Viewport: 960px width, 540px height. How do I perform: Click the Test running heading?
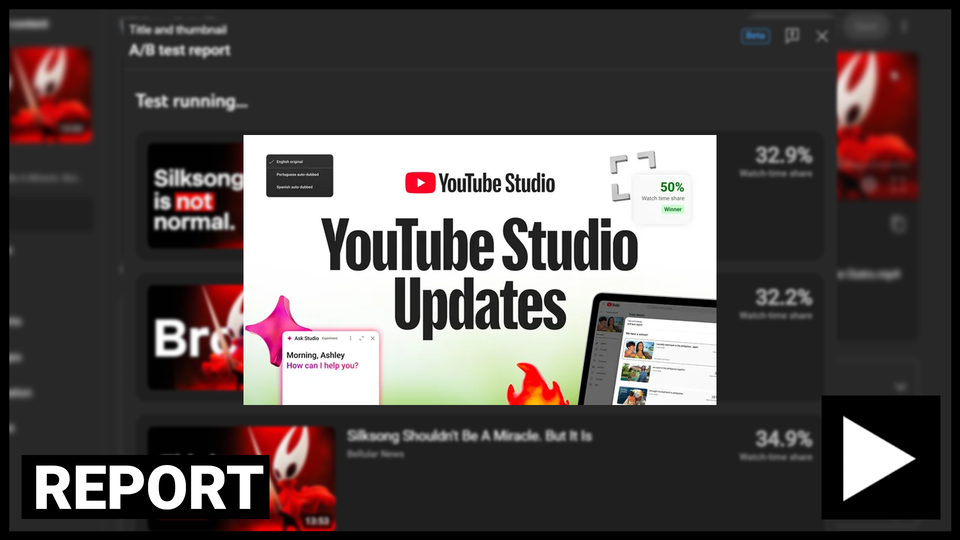192,101
